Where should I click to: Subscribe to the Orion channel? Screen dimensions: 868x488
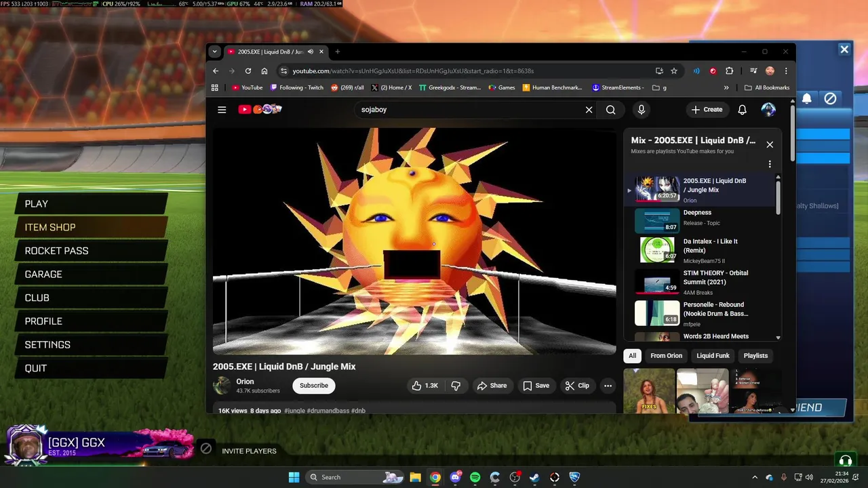(314, 386)
